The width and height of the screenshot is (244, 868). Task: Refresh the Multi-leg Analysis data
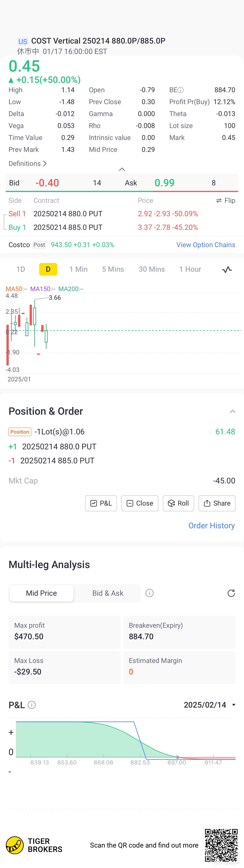coord(231,593)
